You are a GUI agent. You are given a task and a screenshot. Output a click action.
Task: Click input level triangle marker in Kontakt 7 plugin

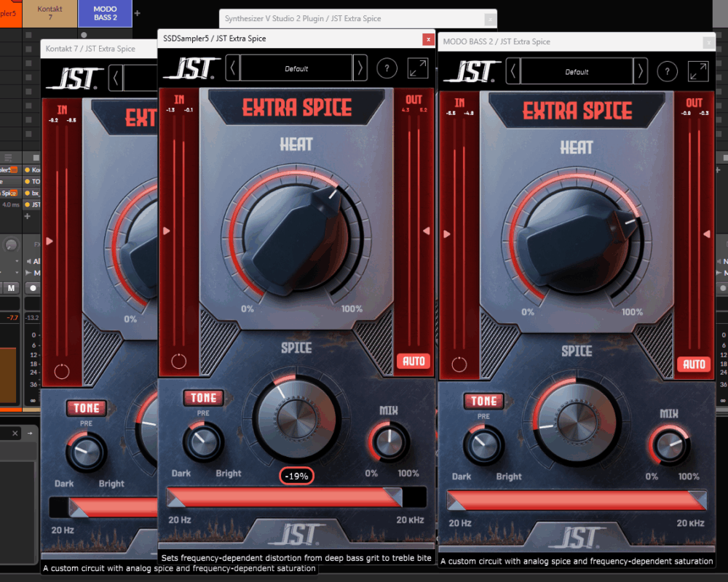50,242
